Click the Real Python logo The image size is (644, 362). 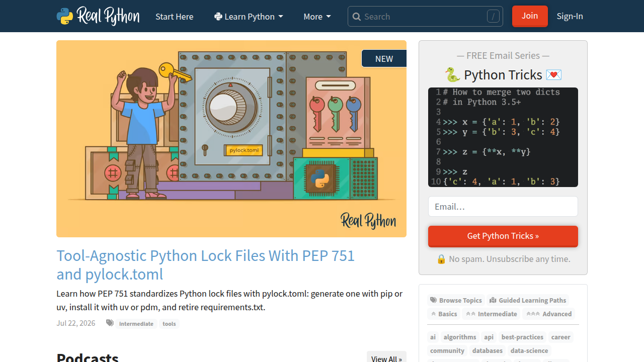point(98,16)
